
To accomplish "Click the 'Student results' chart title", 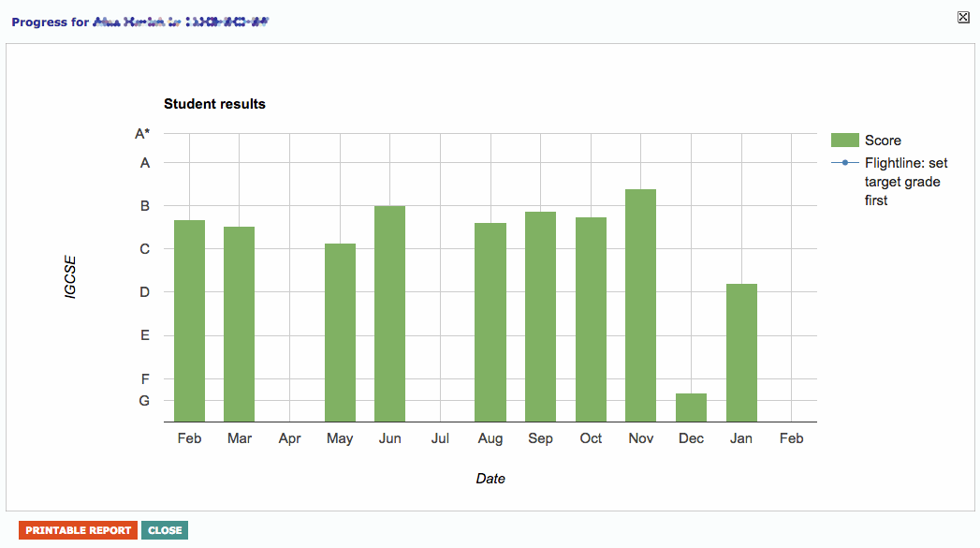I will pyautogui.click(x=214, y=104).
